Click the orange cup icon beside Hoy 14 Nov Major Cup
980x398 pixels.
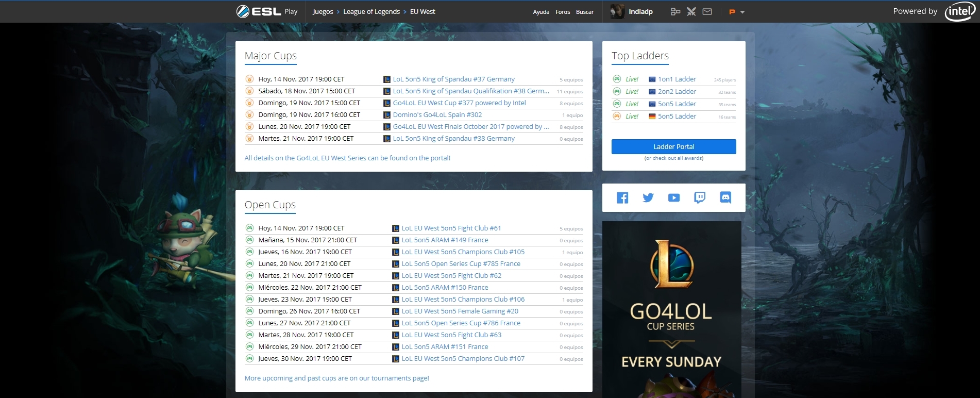[249, 79]
